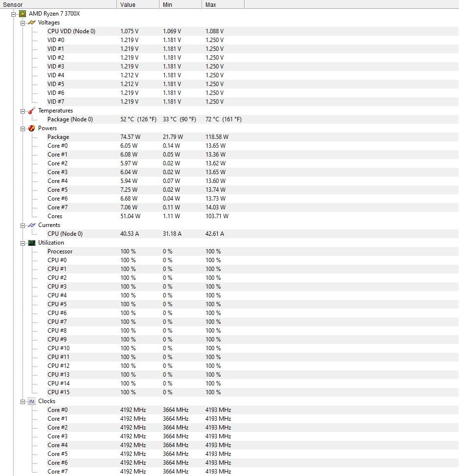Click the Temperatures thermometer icon
Viewport: 459px width, 476px height.
(32, 111)
